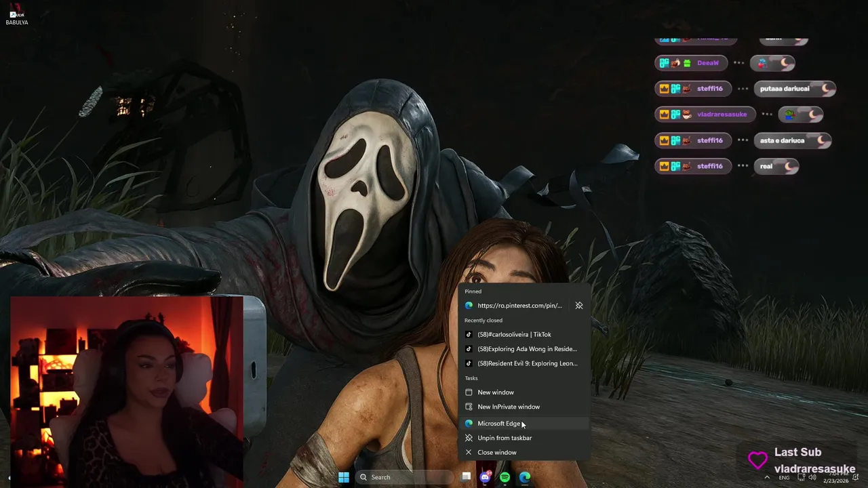Click the Pepe emote in vladraresasuke's message
This screenshot has width=868, height=488.
[x=790, y=115]
